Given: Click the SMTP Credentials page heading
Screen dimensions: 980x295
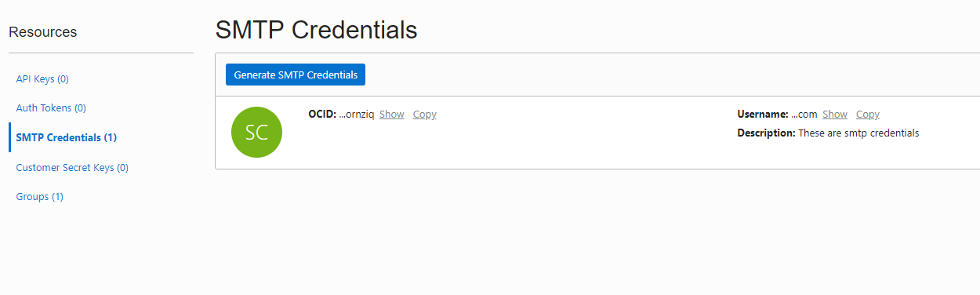Looking at the screenshot, I should coord(316,31).
